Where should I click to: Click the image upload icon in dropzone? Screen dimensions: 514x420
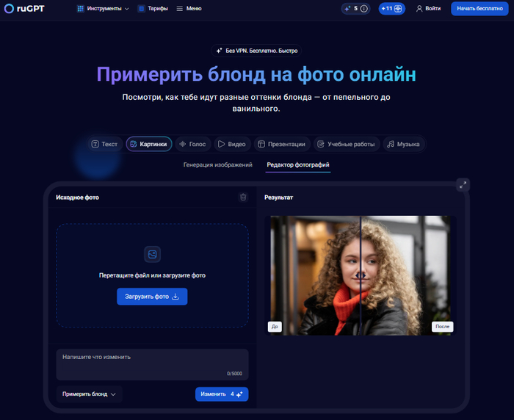152,255
